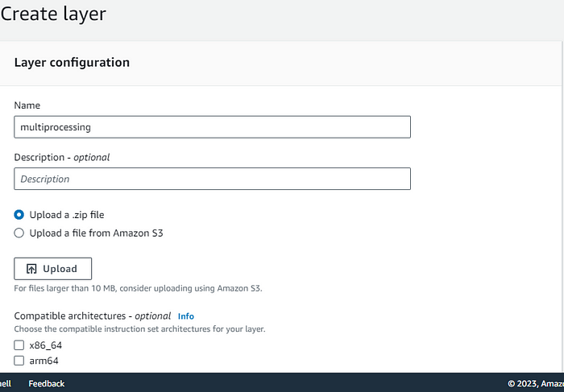Select the Upload a .zip file radio button
Viewport: 564px width, 392px height.
[19, 215]
